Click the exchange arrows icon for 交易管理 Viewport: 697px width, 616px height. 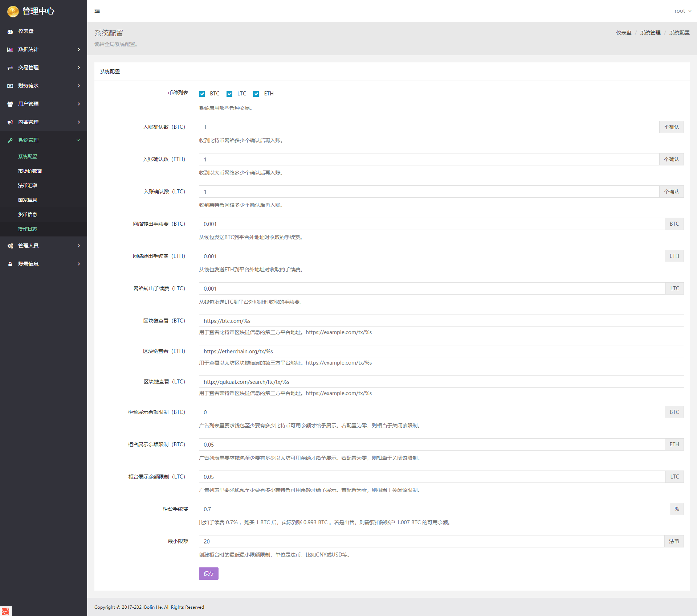click(10, 68)
